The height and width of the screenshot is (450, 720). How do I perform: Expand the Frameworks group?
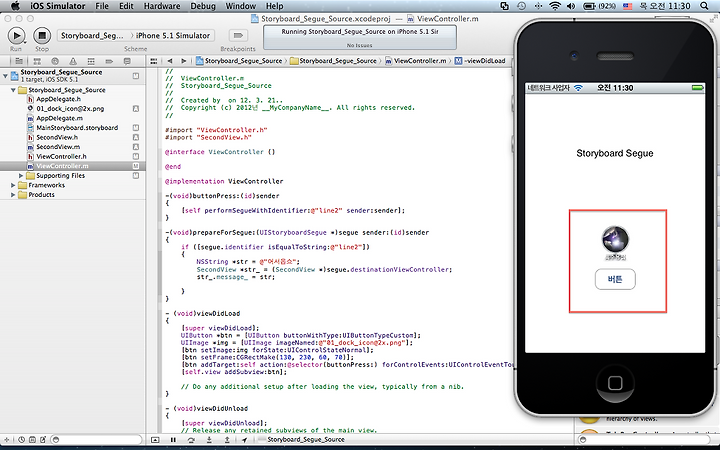pos(13,185)
